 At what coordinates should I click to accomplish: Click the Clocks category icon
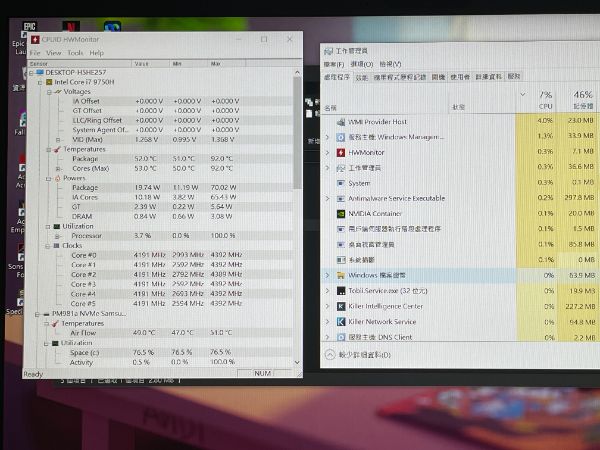pyautogui.click(x=56, y=245)
